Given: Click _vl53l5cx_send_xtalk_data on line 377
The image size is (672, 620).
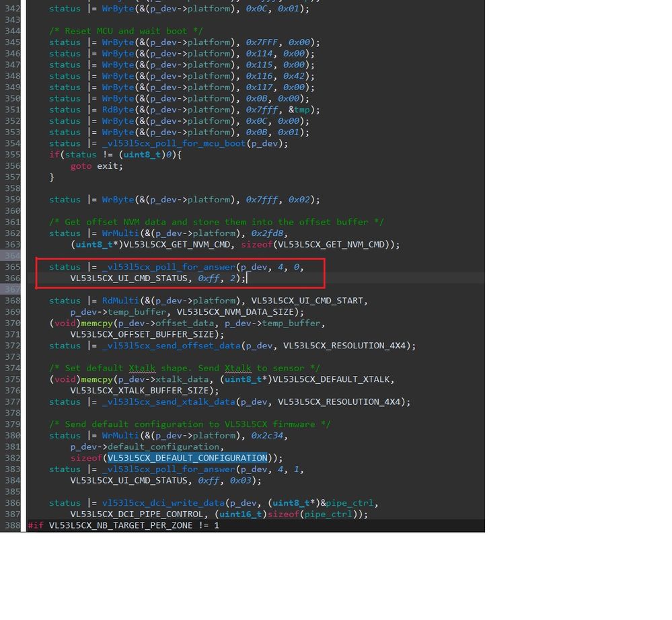Looking at the screenshot, I should (x=169, y=402).
